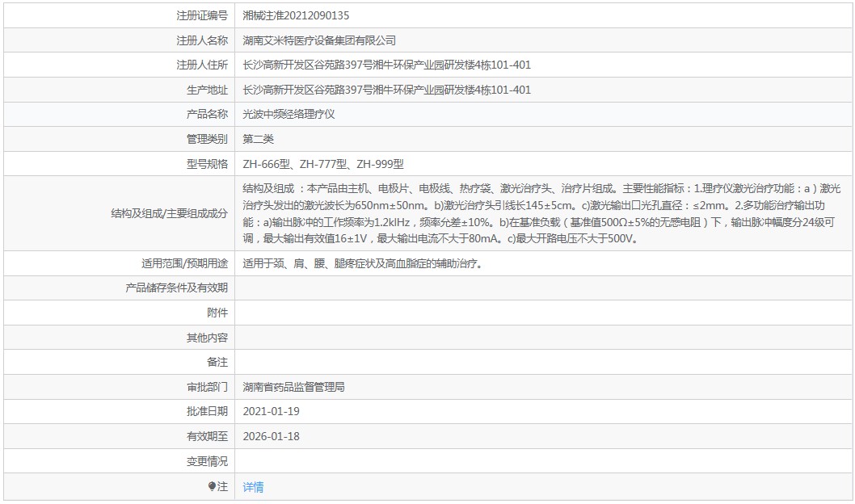This screenshot has width=855, height=504.
Task: Click the expiry date 2026-01-18
Action: [x=271, y=436]
